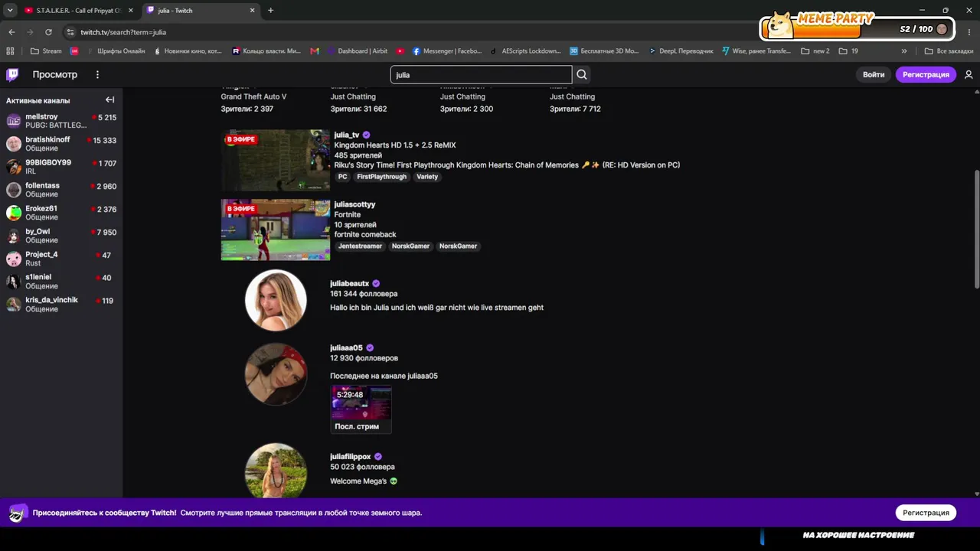980x551 pixels.
Task: Expand the hidden bookmarks chevron
Action: click(904, 51)
